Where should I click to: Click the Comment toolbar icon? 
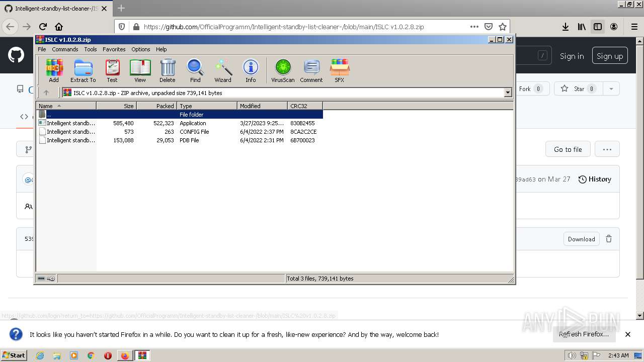(x=311, y=70)
